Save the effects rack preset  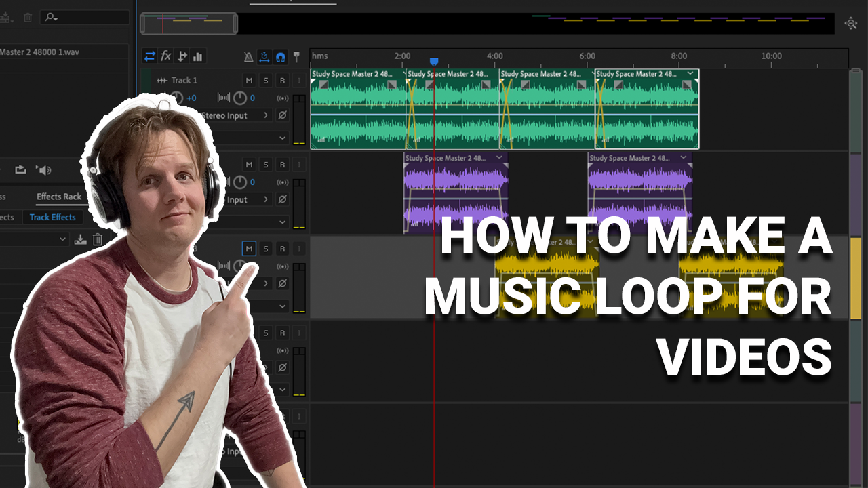(81, 239)
